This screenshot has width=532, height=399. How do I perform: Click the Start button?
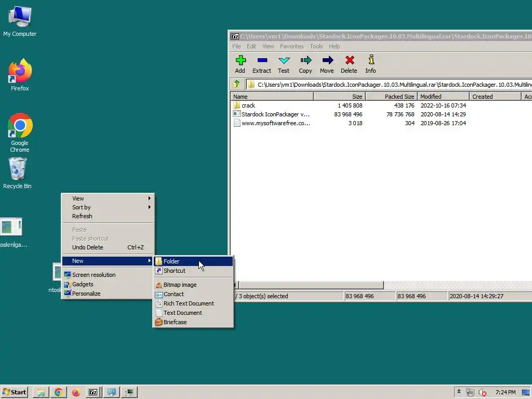(14, 393)
